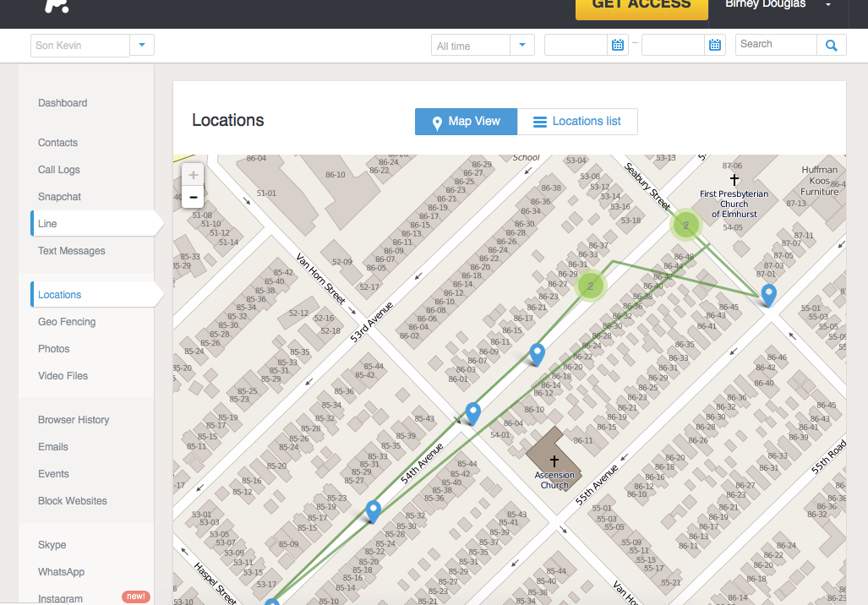Click the Search text field
The image size is (868, 605).
[776, 45]
